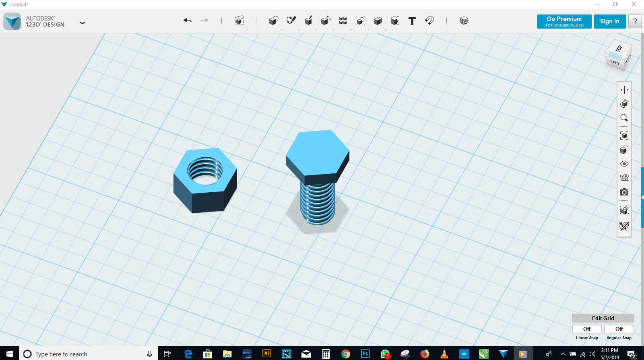Open VLC media player from taskbar

coord(444,354)
